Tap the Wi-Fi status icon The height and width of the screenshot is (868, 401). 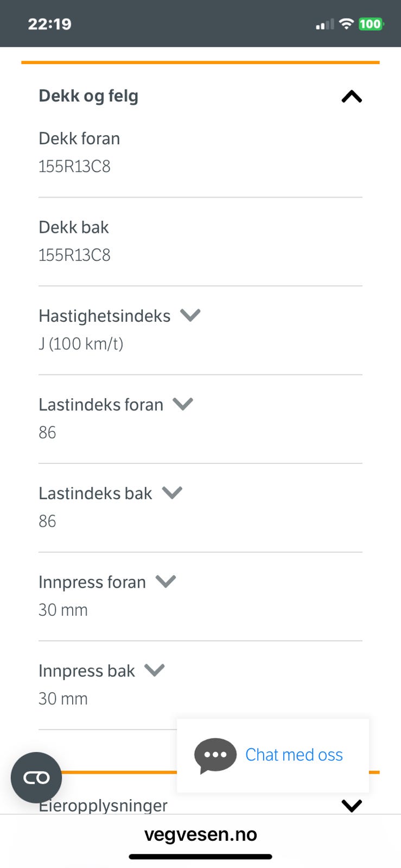[346, 24]
